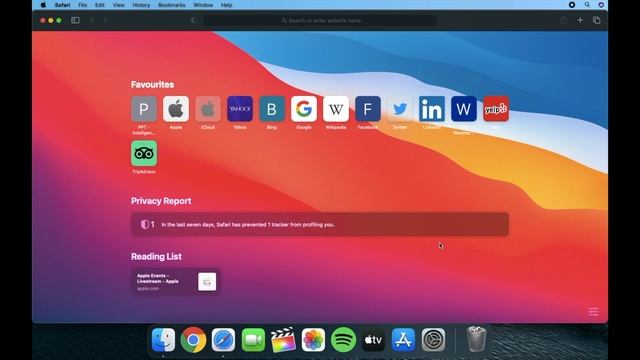Viewport: 640px width, 360px height.
Task: Open the Trash in the Dock
Action: 476,339
